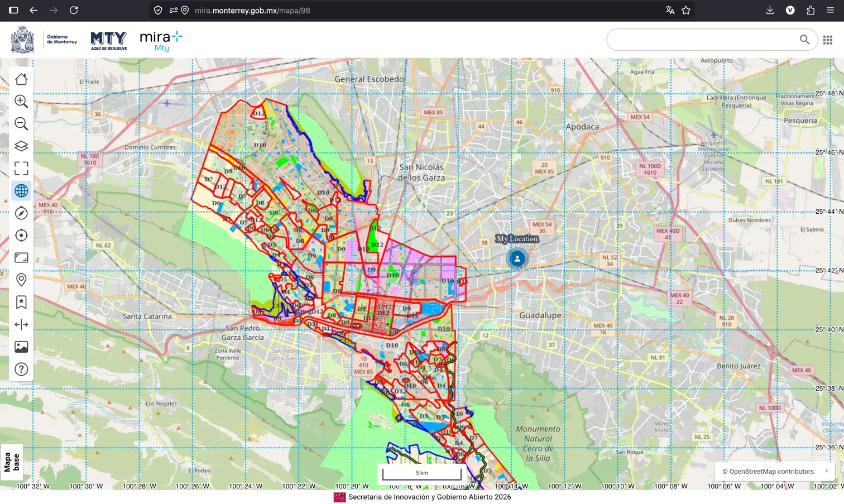Open help with the question mark icon
Viewport: 844px width, 504px height.
21,369
